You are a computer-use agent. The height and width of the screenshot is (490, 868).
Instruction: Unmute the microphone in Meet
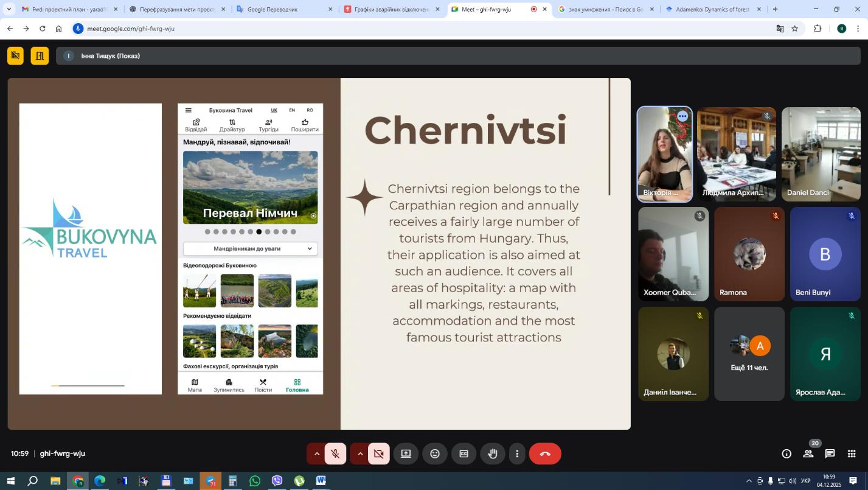point(335,454)
